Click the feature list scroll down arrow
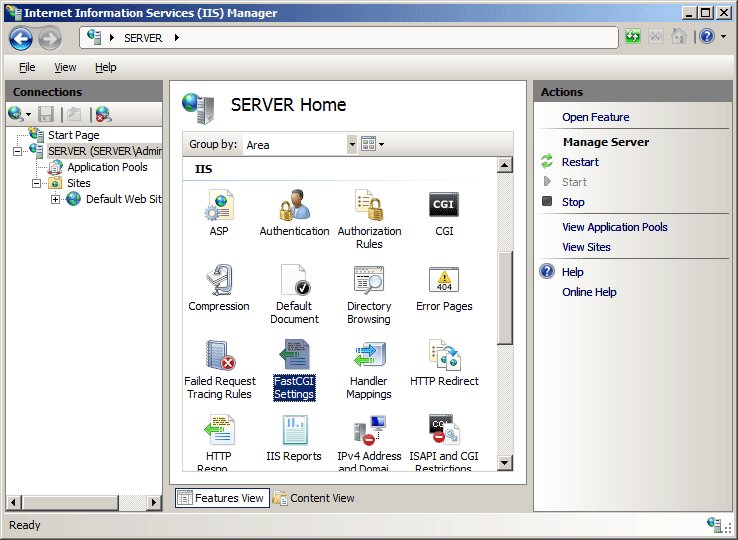Viewport: 738px width, 540px height. (505, 463)
